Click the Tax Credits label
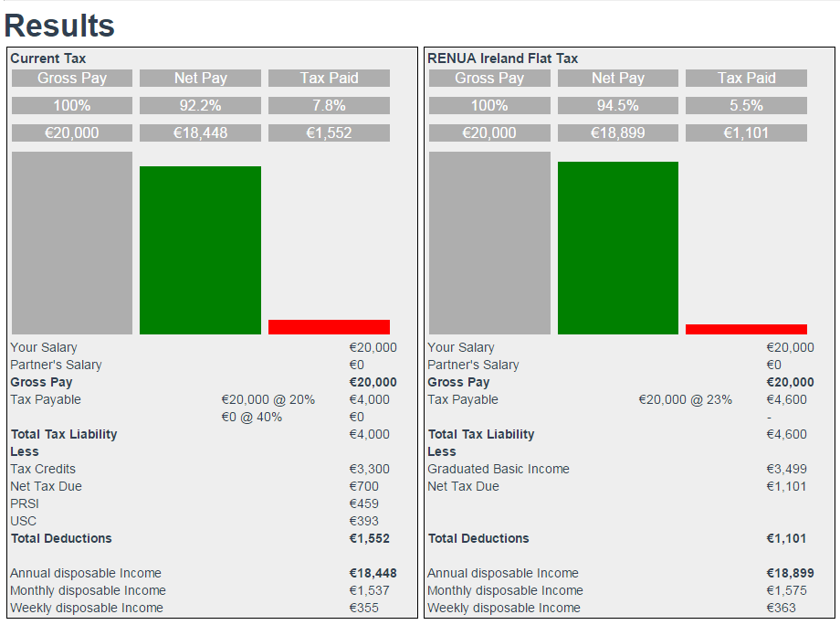Image resolution: width=840 pixels, height=625 pixels. 43,469
